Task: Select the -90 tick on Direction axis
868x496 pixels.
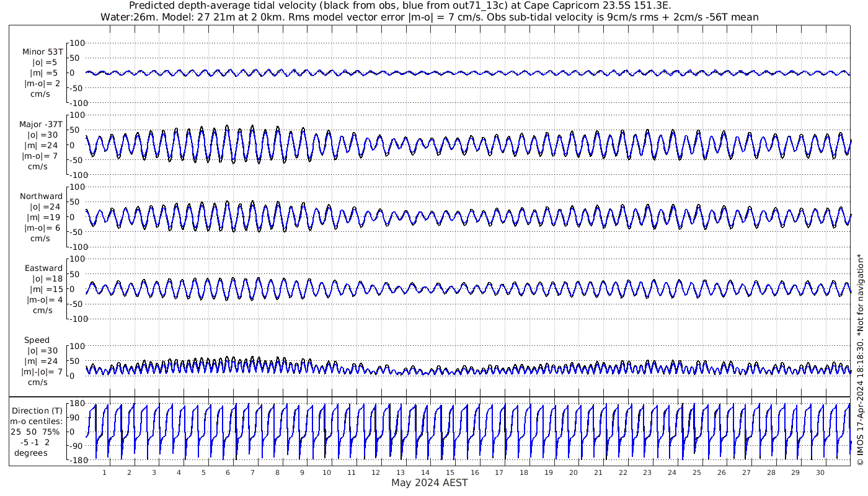Action: (x=77, y=445)
